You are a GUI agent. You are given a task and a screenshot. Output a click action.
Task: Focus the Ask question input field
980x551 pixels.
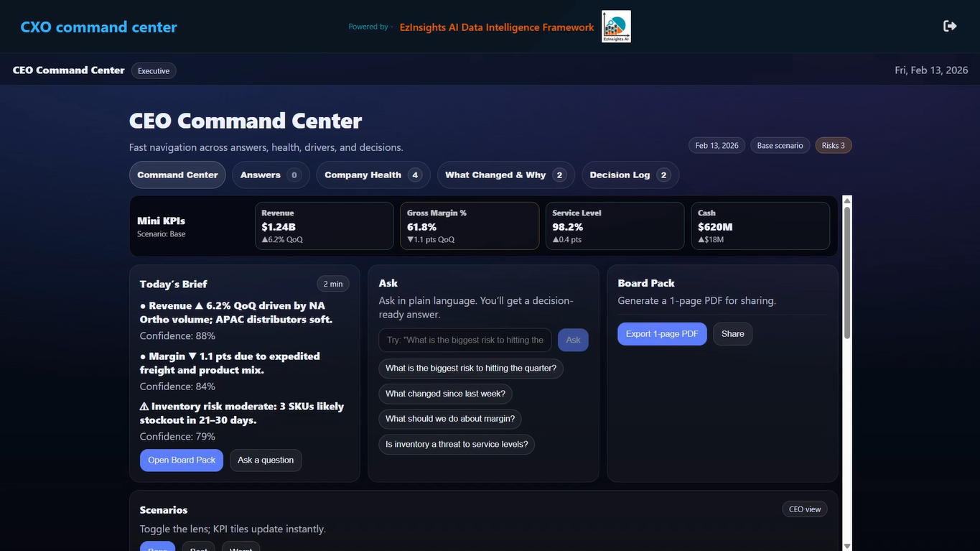[465, 340]
